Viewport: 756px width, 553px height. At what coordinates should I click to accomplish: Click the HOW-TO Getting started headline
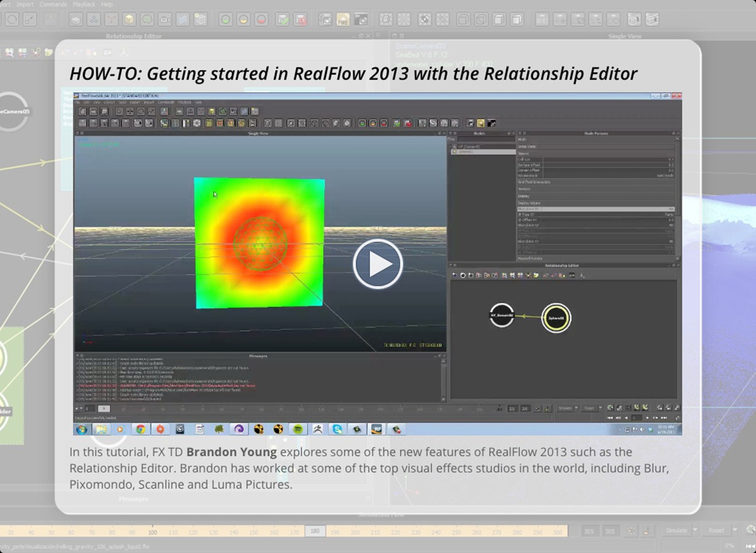tap(353, 74)
